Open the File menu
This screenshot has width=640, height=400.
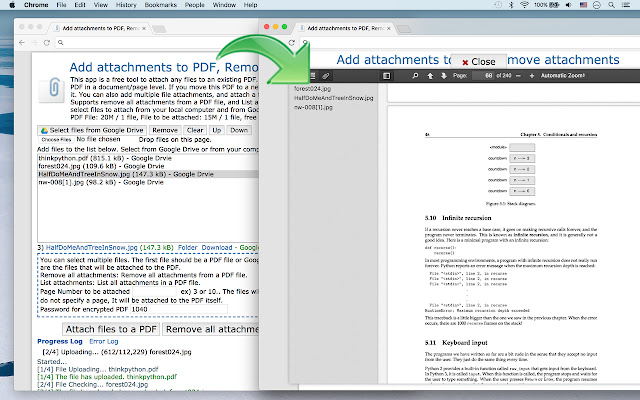coord(61,5)
